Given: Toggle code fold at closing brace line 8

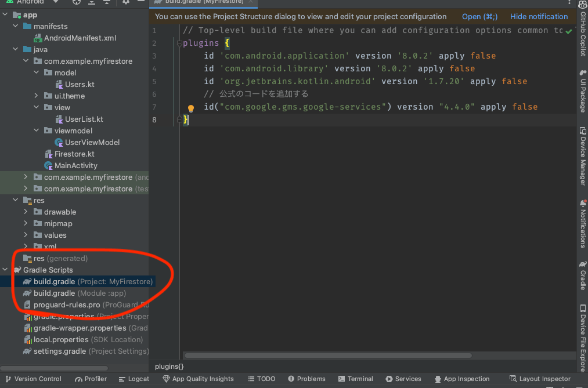Looking at the screenshot, I should click(179, 120).
